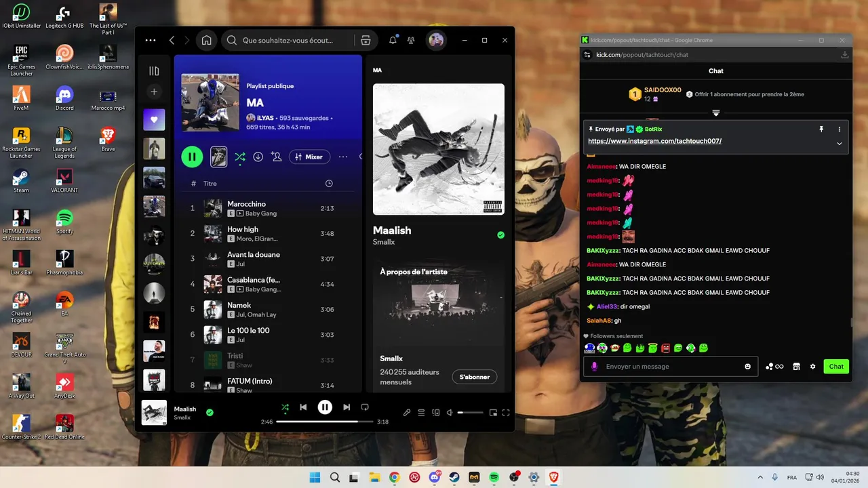
Task: Open the play queue icon
Action: pos(421,412)
